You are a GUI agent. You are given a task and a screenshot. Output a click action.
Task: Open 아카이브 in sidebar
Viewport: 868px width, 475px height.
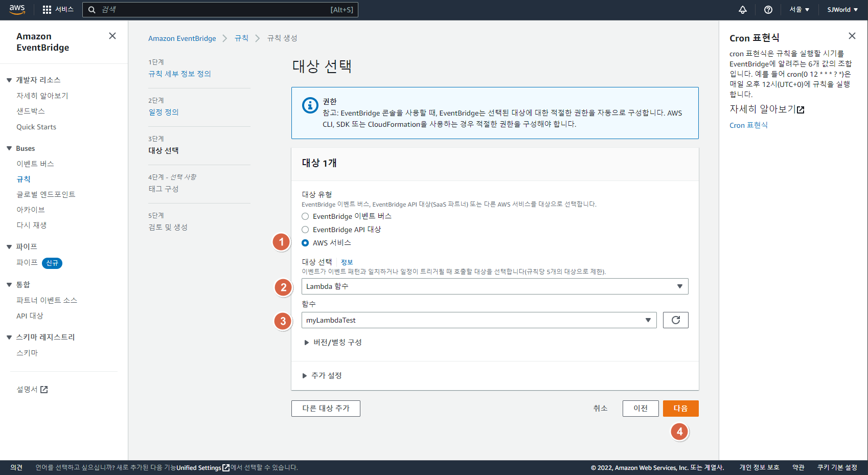(31, 210)
